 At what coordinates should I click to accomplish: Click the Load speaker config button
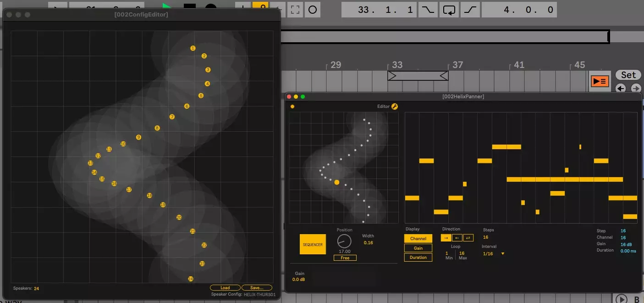click(225, 288)
